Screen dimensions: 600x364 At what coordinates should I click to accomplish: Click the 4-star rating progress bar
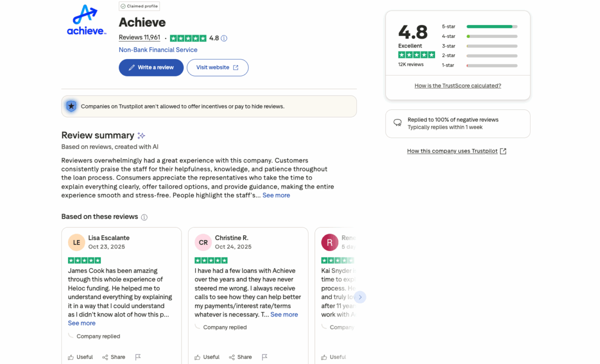pyautogui.click(x=491, y=36)
